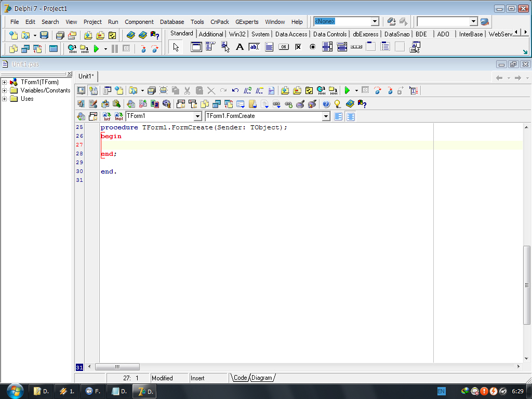
Task: Select the RadioButton component
Action: click(x=312, y=47)
